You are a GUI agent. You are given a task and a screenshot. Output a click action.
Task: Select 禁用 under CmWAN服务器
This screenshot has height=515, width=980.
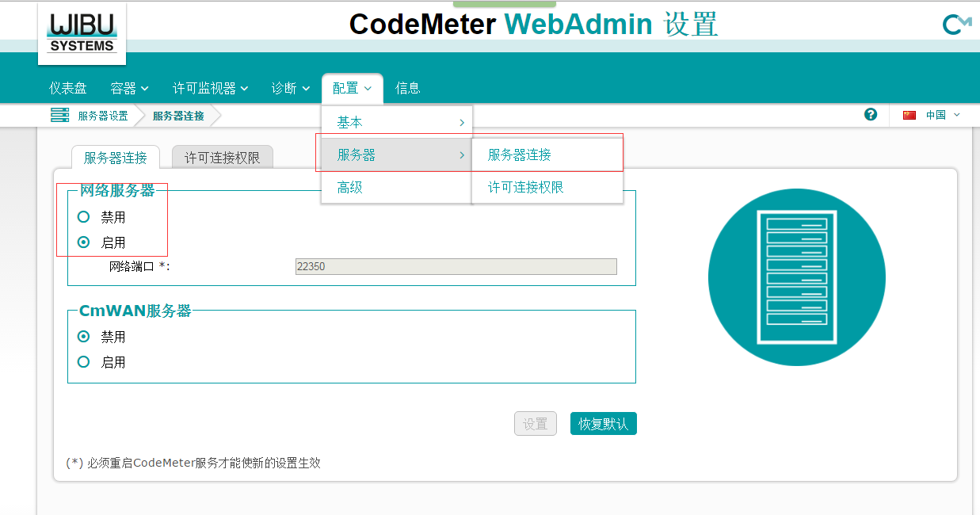pos(83,337)
